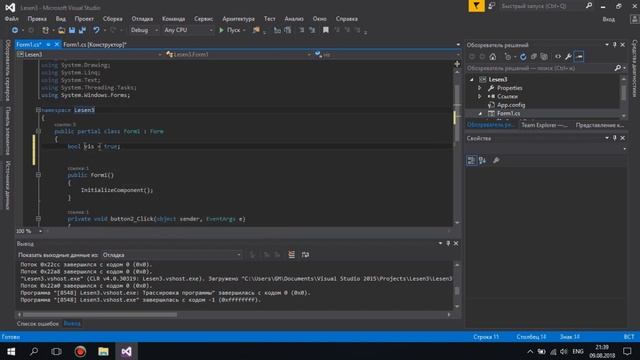This screenshot has width=640, height=360.
Task: Open the Отладка output source dropdown
Action: [x=171, y=255]
